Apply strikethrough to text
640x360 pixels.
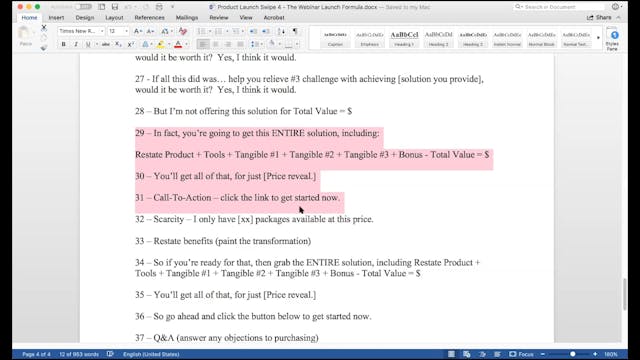(106, 44)
